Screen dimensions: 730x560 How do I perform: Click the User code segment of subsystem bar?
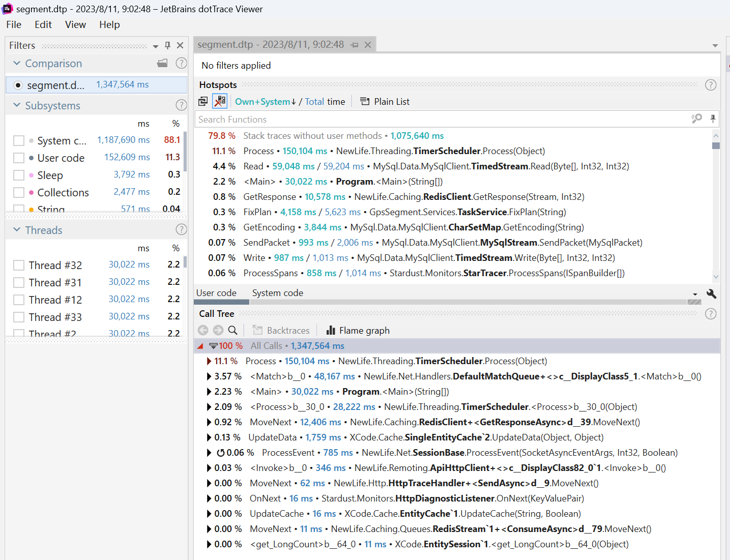click(222, 302)
